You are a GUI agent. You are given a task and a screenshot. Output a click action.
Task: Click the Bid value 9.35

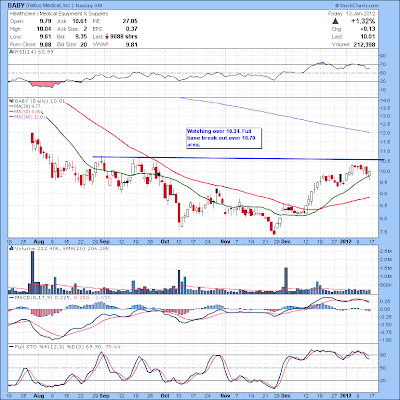point(81,37)
